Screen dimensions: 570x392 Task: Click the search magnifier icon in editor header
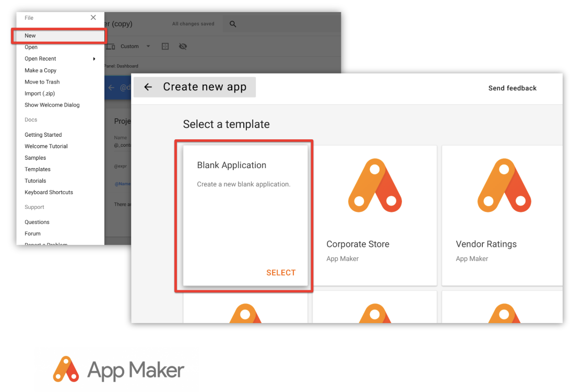(x=233, y=24)
